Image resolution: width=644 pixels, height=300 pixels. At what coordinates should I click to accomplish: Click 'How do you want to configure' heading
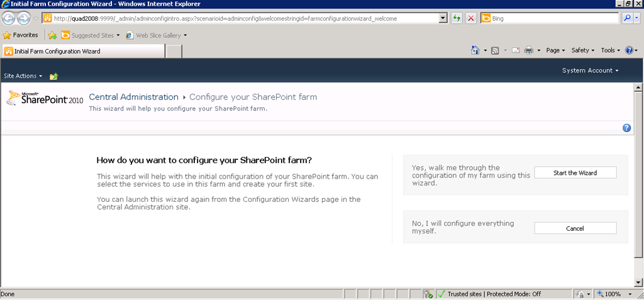click(204, 160)
